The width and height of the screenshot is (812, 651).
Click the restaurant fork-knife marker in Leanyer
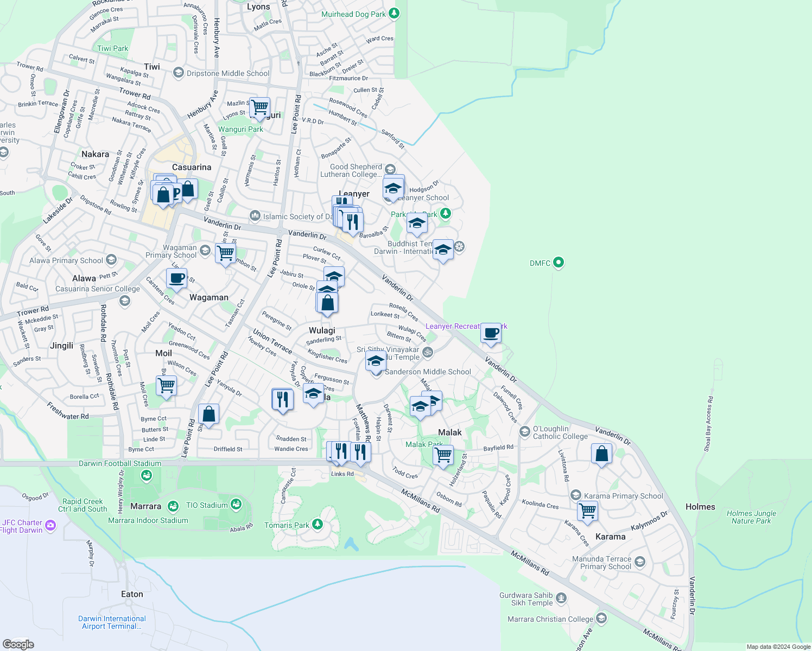[x=353, y=222]
